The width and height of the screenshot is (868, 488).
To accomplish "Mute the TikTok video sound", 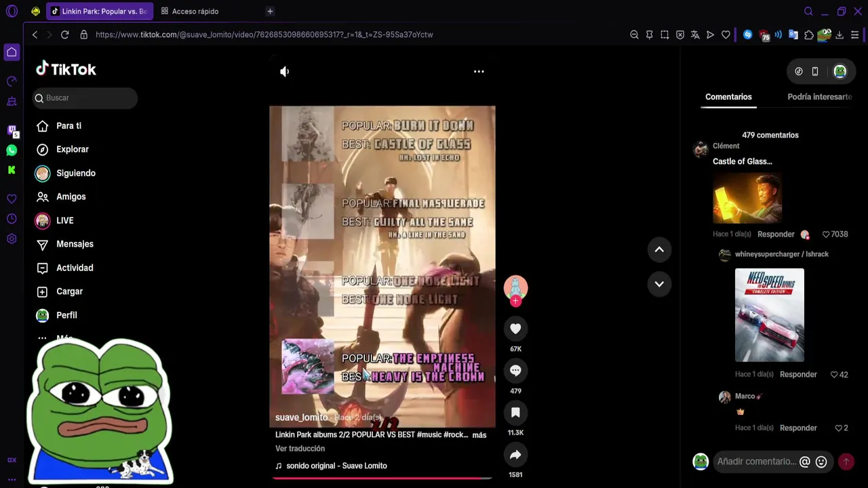I will click(x=285, y=71).
